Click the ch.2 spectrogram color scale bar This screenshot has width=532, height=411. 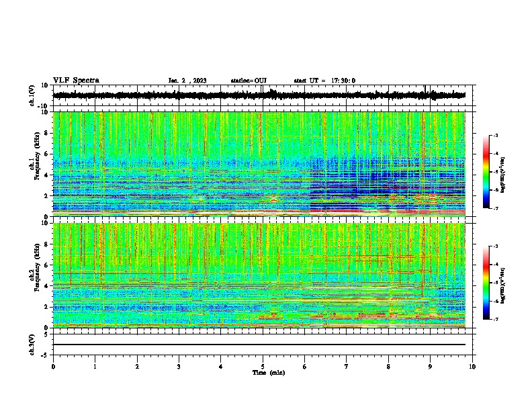tap(486, 283)
